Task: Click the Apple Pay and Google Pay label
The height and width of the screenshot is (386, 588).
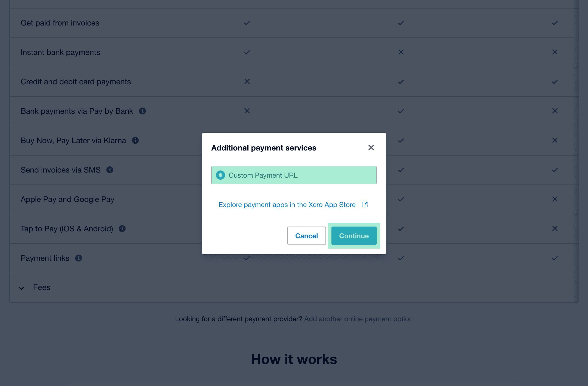Action: click(67, 199)
